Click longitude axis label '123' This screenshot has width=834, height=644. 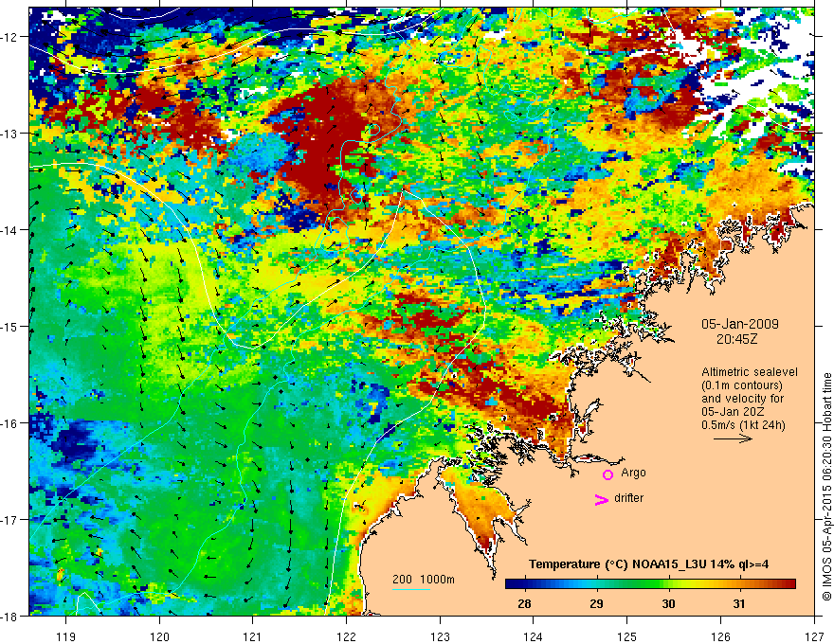pos(440,636)
